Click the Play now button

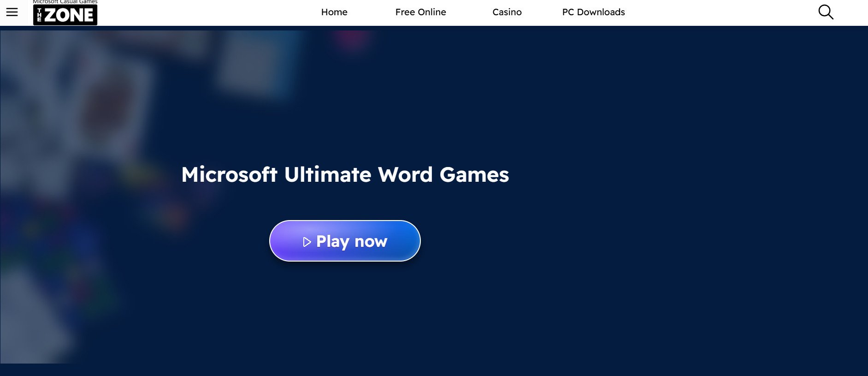345,241
